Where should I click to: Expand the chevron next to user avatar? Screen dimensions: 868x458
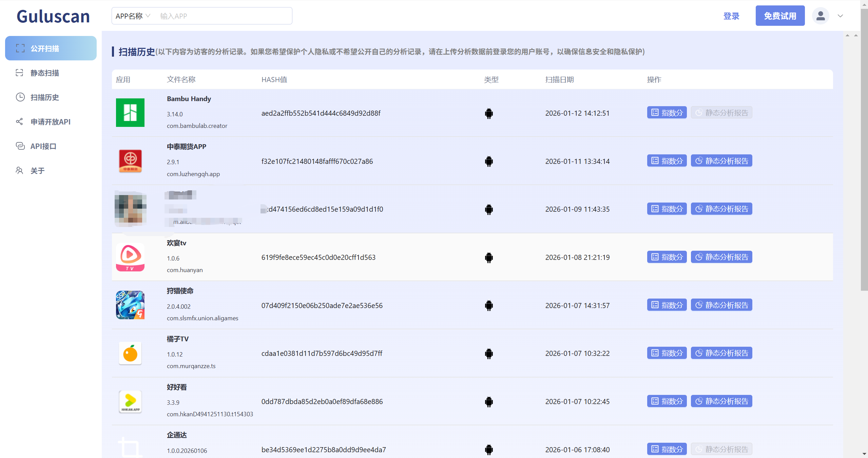(840, 16)
